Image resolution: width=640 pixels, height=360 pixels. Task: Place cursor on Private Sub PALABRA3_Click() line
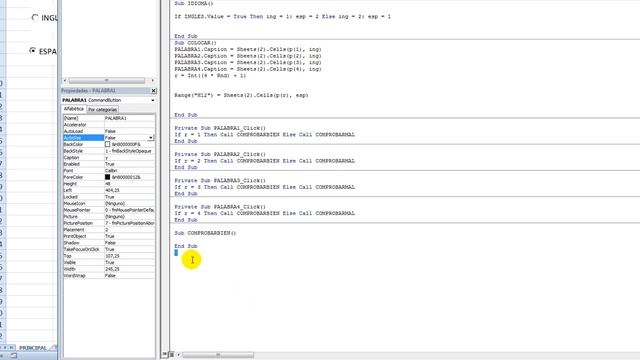(x=220, y=180)
